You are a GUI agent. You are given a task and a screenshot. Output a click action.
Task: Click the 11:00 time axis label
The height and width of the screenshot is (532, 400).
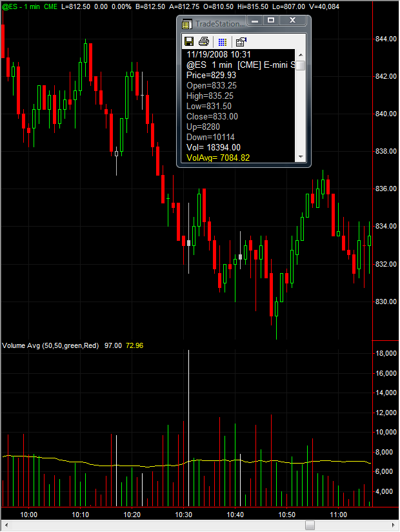coord(338,515)
